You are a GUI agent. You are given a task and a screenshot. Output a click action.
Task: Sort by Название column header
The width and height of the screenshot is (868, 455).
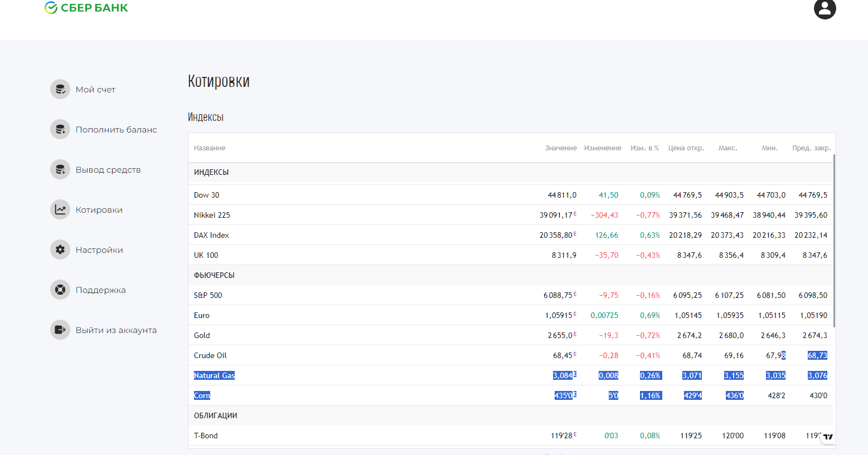(210, 148)
